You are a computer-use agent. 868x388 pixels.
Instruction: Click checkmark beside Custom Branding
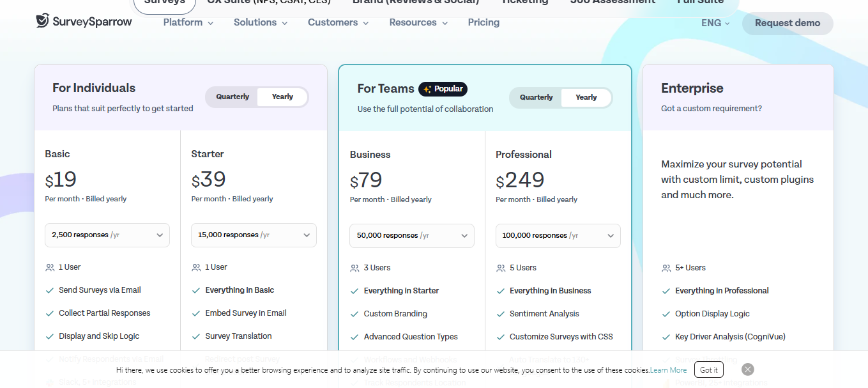coord(355,314)
